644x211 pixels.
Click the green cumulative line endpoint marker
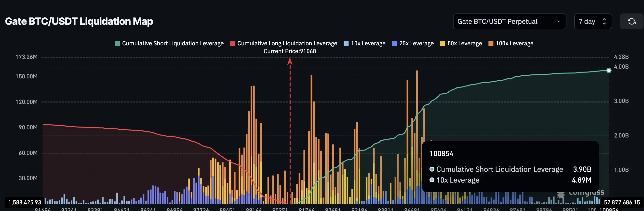[x=609, y=71]
